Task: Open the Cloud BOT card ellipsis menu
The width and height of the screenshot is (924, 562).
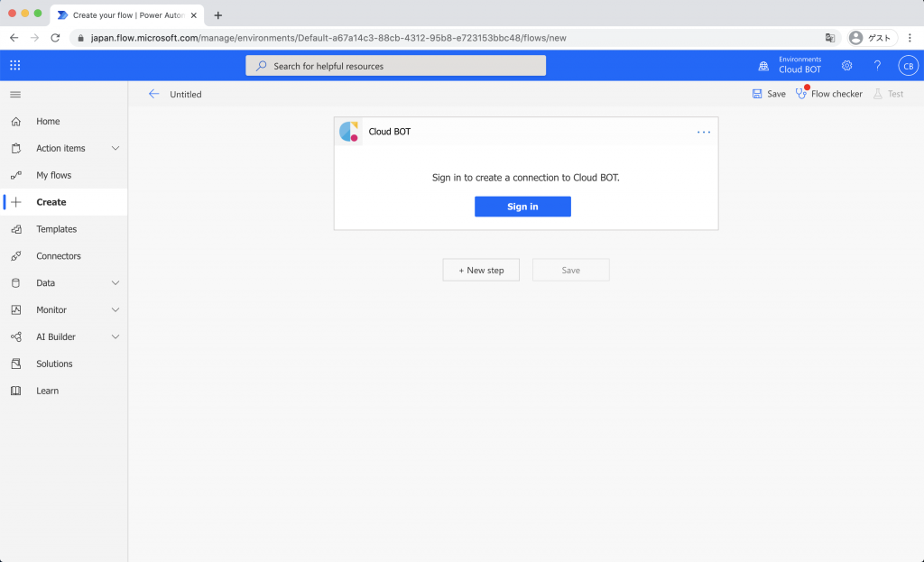Action: click(x=704, y=132)
